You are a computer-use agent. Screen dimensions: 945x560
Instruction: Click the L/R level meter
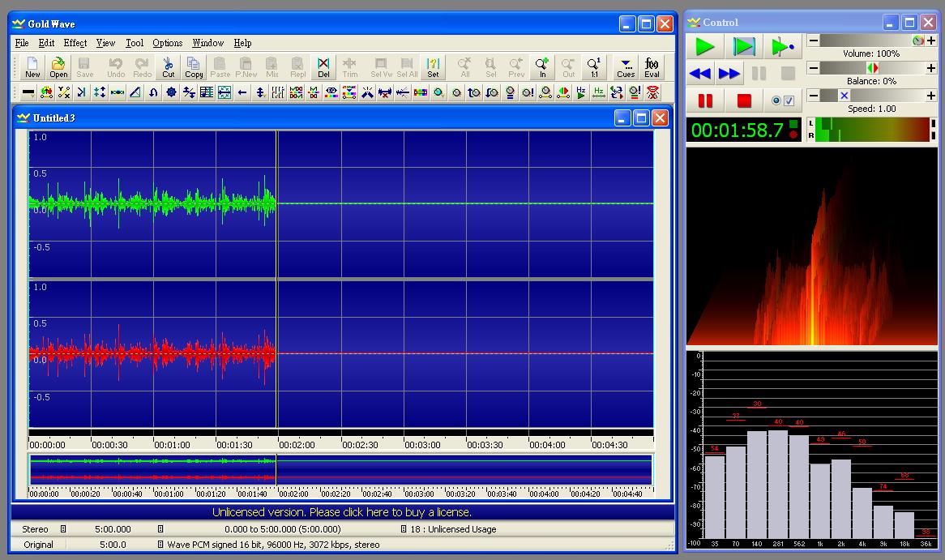click(x=872, y=130)
